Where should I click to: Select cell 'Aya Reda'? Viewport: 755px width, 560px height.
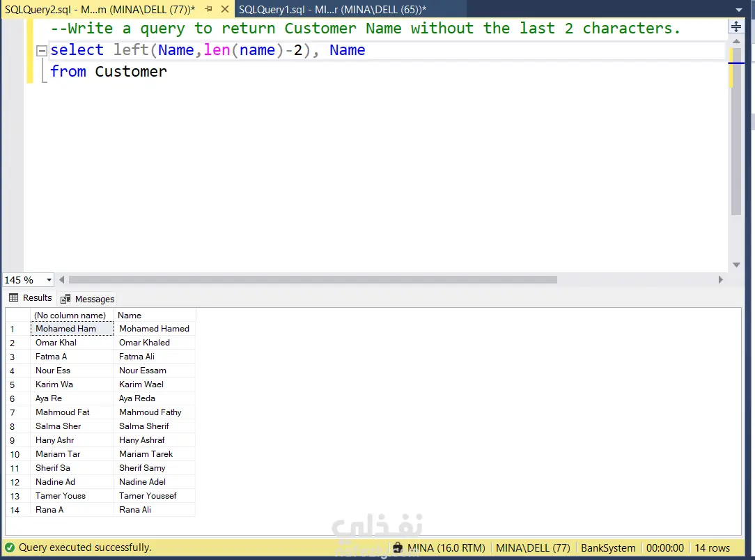(155, 398)
